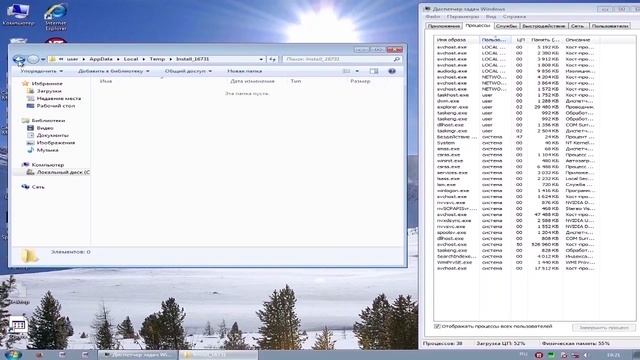Viewport: 640px width, 360px height.
Task: Click 'Завершить процесс' button in Task Manager
Action: 604,327
